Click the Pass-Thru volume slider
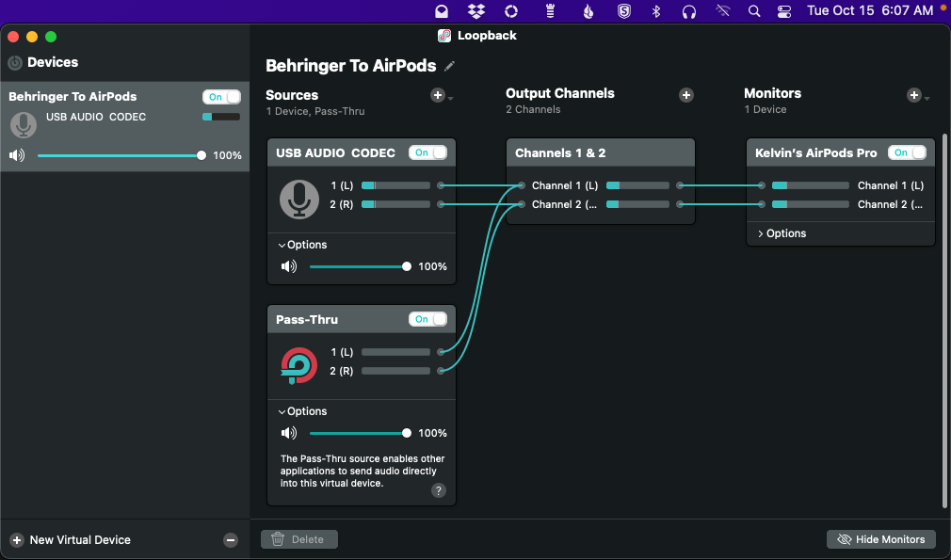 (361, 433)
